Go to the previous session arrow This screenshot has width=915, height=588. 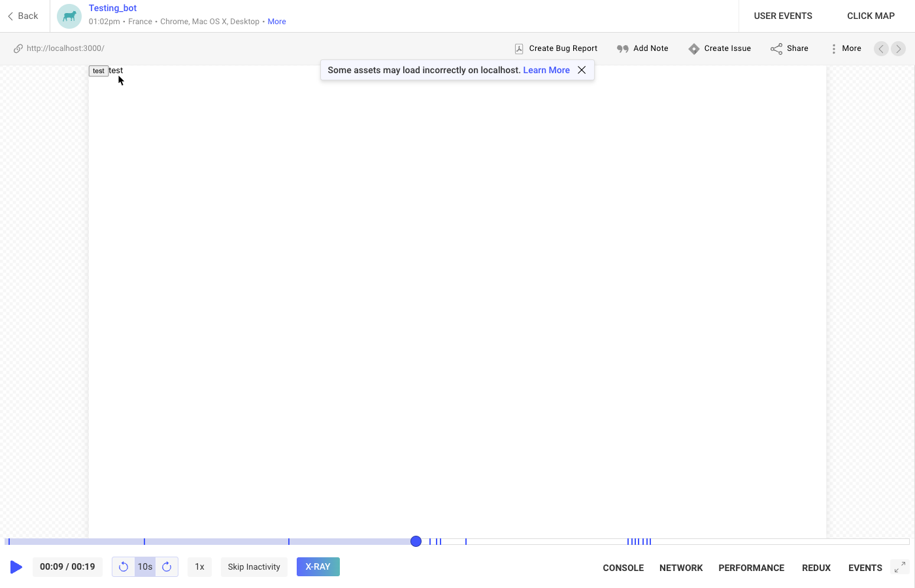(881, 49)
